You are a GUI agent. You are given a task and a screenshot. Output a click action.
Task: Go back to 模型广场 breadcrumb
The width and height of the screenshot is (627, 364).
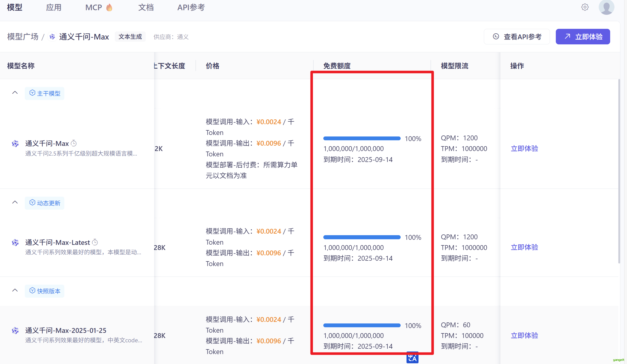(x=23, y=37)
